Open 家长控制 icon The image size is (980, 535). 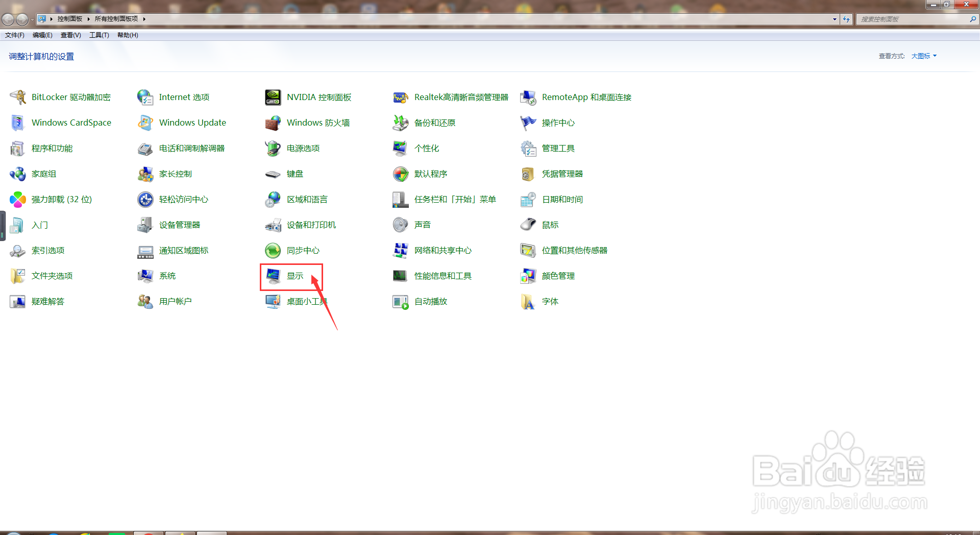145,174
